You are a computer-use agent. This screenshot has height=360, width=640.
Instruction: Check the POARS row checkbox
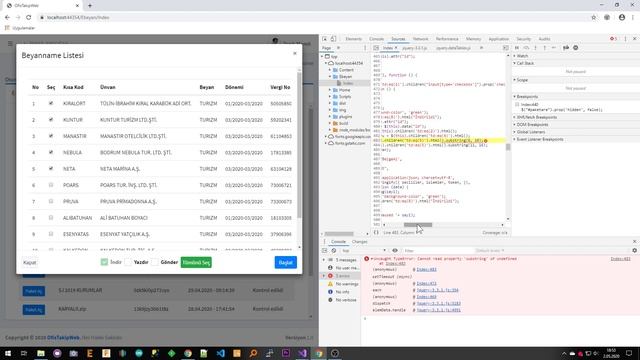pos(51,185)
